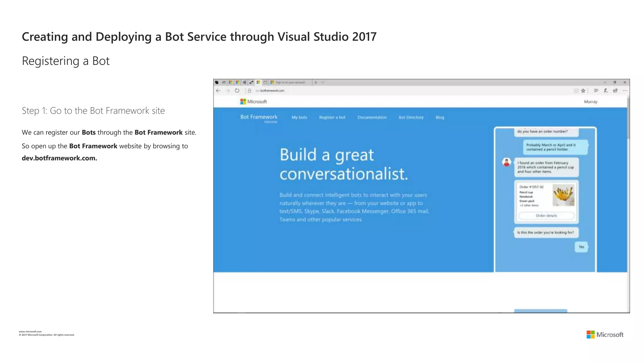Click the web notes pen icon
The height and width of the screenshot is (362, 644).
click(x=606, y=90)
